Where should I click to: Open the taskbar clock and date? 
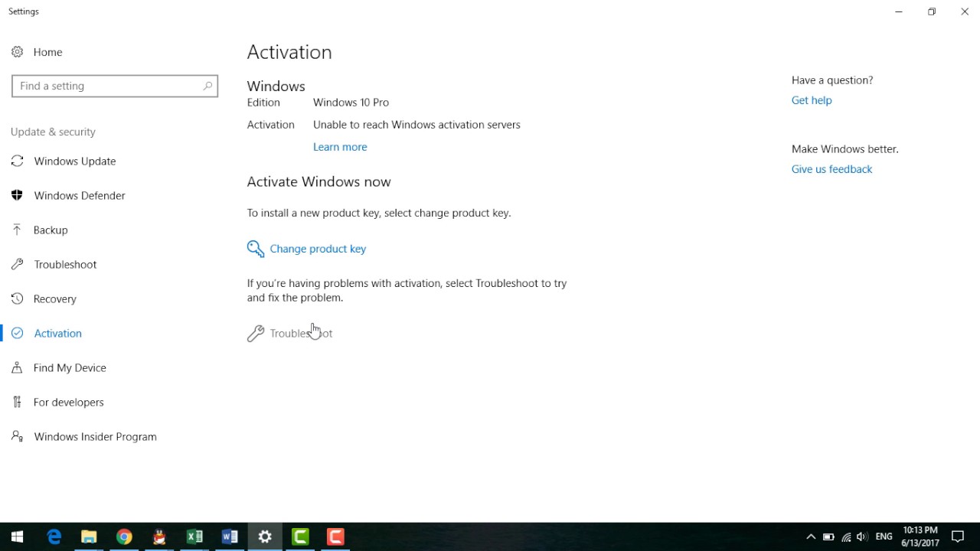(920, 537)
